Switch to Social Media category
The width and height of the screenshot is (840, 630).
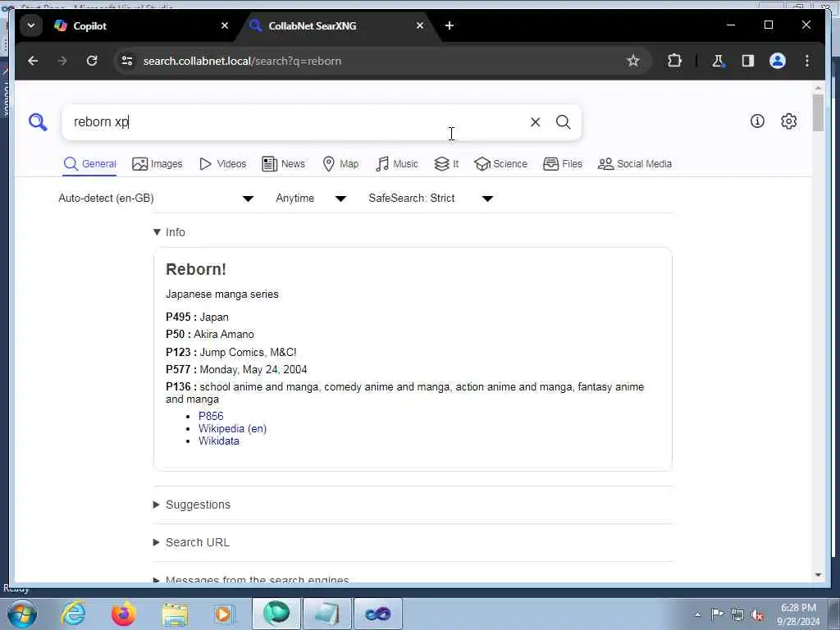tap(635, 164)
